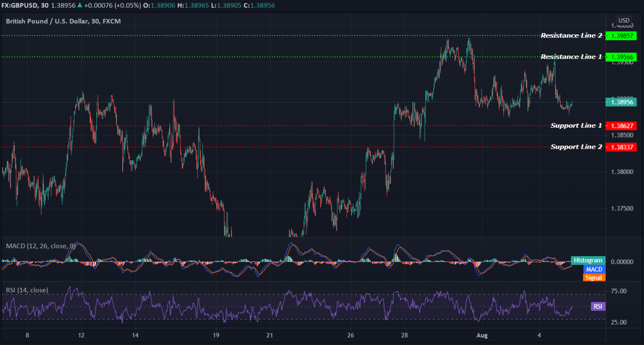644x345 pixels.
Task: Select the USD currency label on price axis
Action: pyautogui.click(x=624, y=20)
